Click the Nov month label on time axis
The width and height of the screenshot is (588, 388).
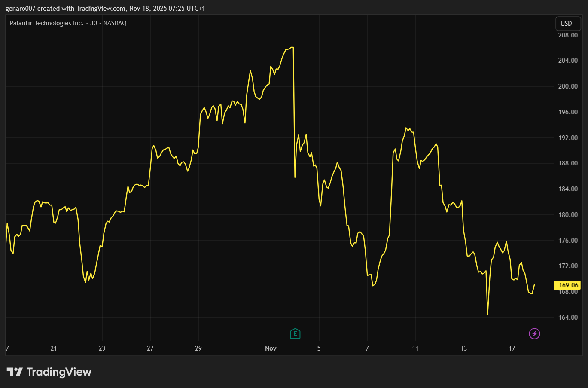pos(271,348)
